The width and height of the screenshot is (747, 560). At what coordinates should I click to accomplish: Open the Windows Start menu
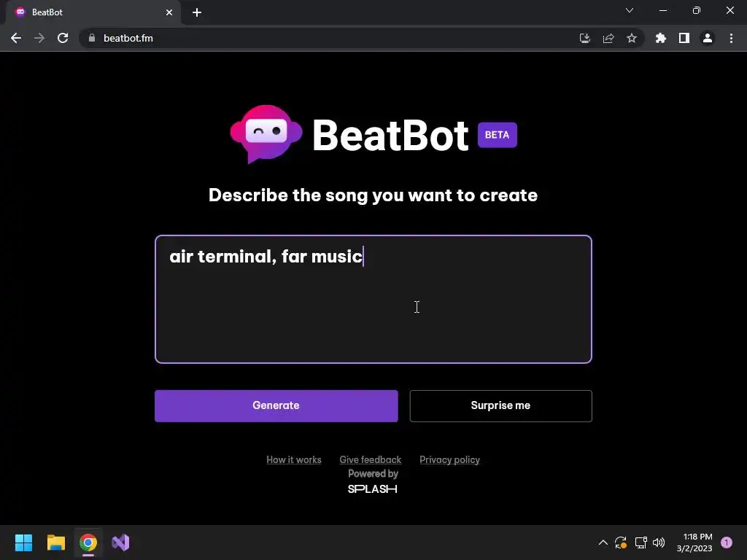click(x=23, y=542)
